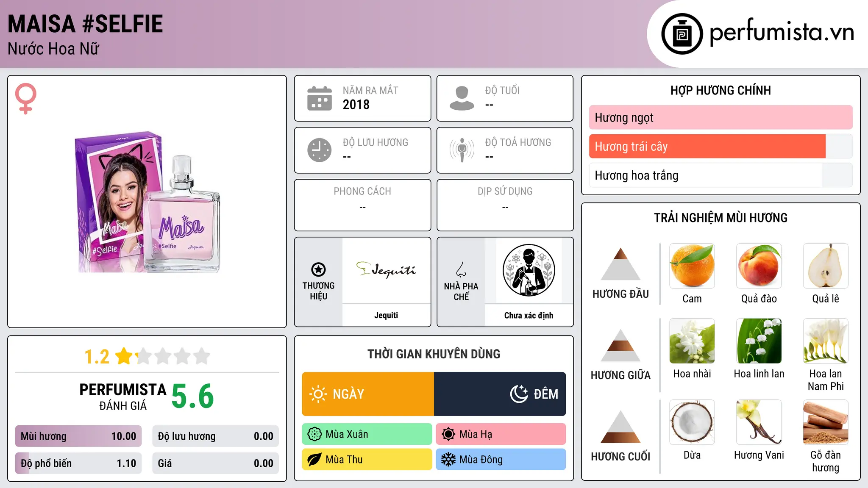
Task: Click the Maisa #Selfie perfume bottle photo
Action: pyautogui.click(x=147, y=202)
